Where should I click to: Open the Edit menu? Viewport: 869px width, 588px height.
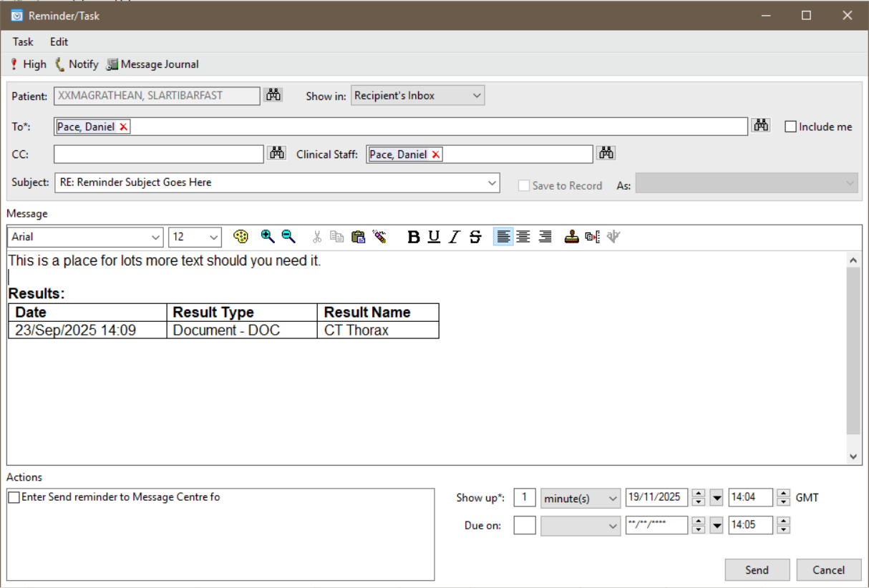pos(59,41)
